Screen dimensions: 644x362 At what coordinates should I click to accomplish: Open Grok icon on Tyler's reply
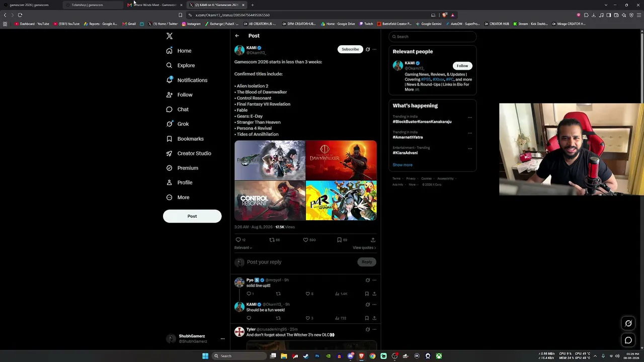368,329
